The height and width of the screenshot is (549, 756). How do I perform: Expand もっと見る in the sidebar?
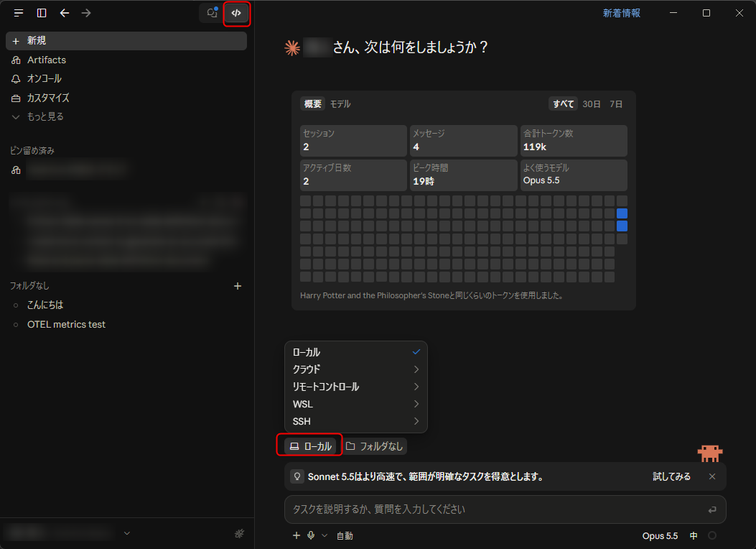point(45,116)
